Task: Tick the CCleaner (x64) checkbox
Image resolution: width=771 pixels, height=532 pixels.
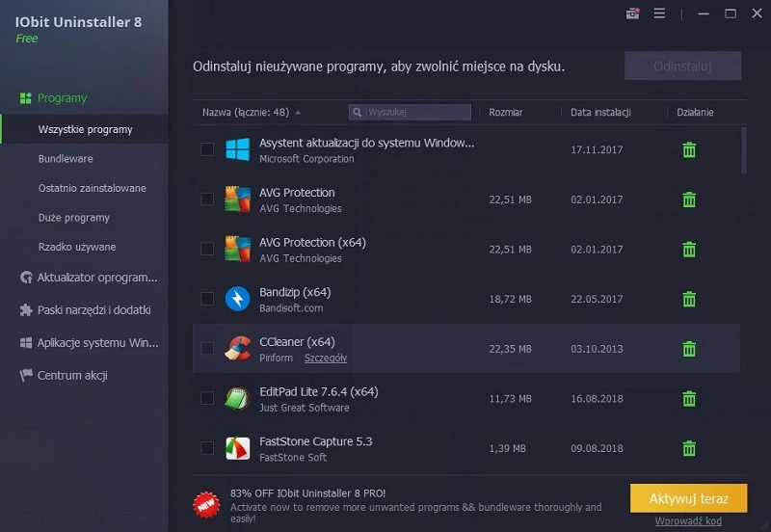Action: (x=207, y=348)
